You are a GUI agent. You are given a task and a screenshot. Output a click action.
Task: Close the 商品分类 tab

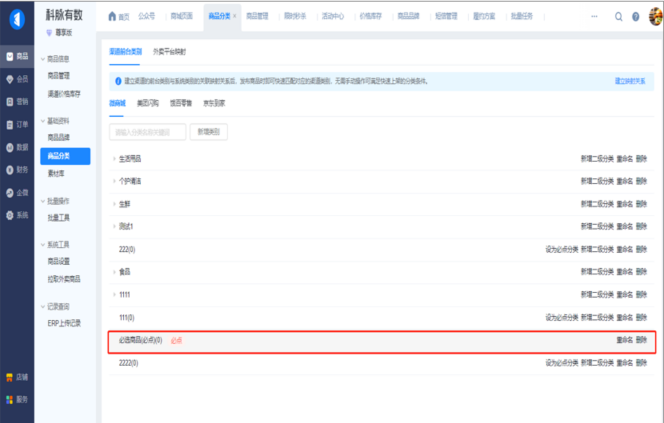pos(235,16)
